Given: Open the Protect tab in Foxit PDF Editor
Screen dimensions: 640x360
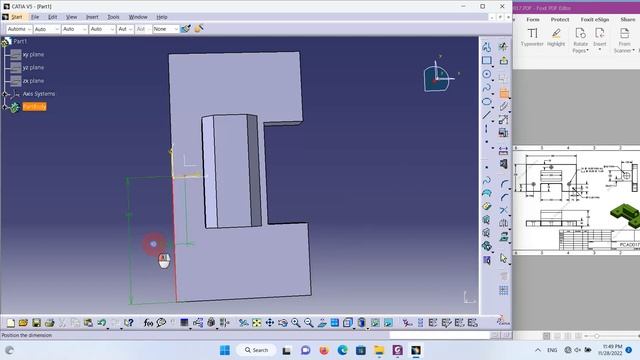Looking at the screenshot, I should 560,20.
